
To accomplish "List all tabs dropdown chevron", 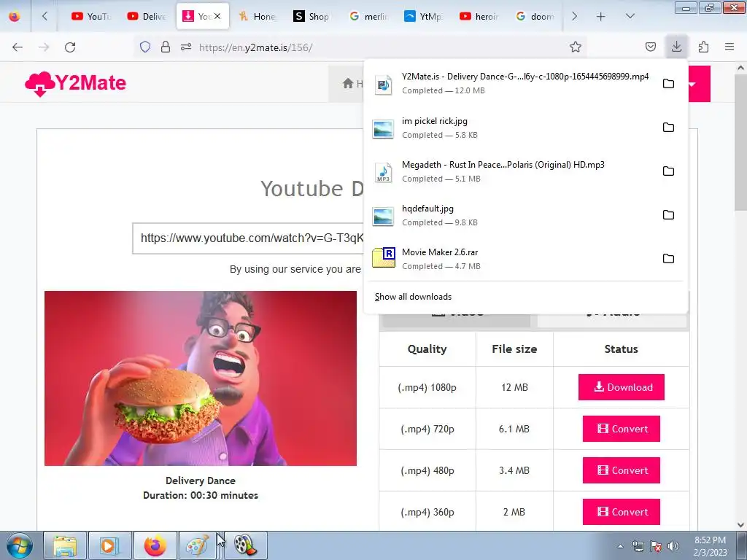I will (x=630, y=16).
